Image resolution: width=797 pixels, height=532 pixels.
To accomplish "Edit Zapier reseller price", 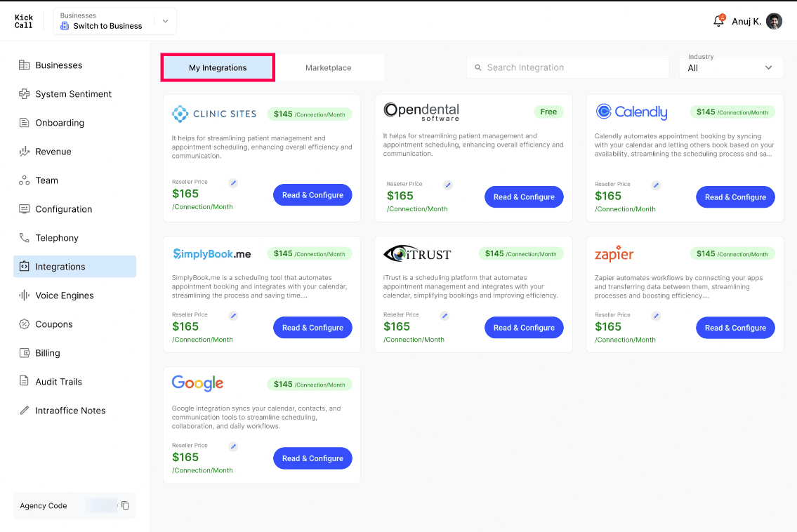I will tap(656, 316).
